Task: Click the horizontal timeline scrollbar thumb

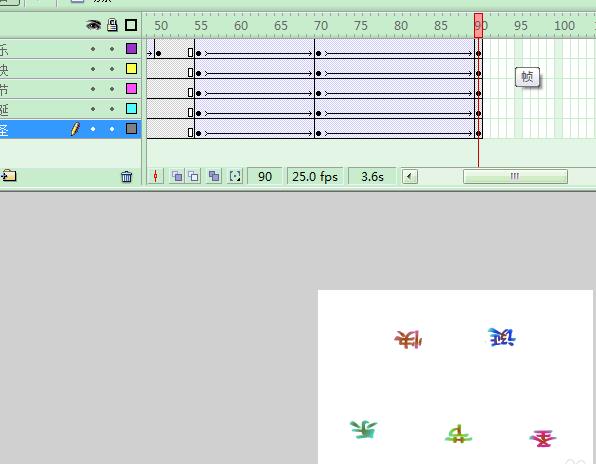Action: click(x=515, y=176)
